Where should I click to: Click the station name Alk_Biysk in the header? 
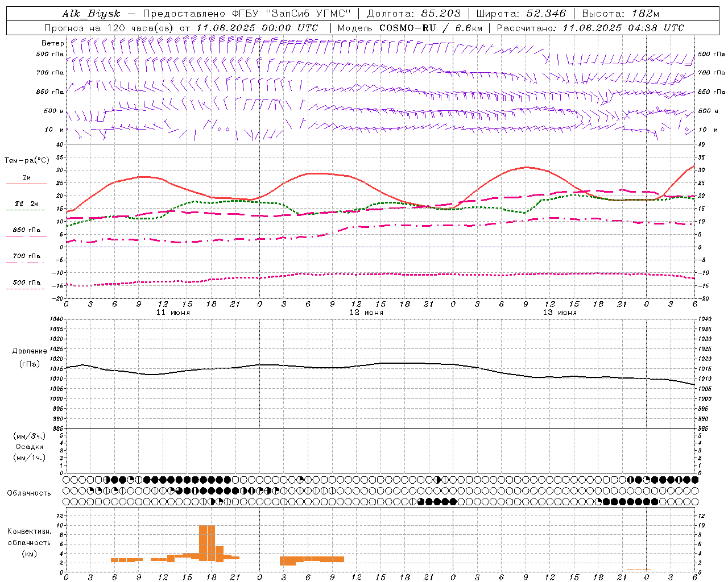[92, 14]
